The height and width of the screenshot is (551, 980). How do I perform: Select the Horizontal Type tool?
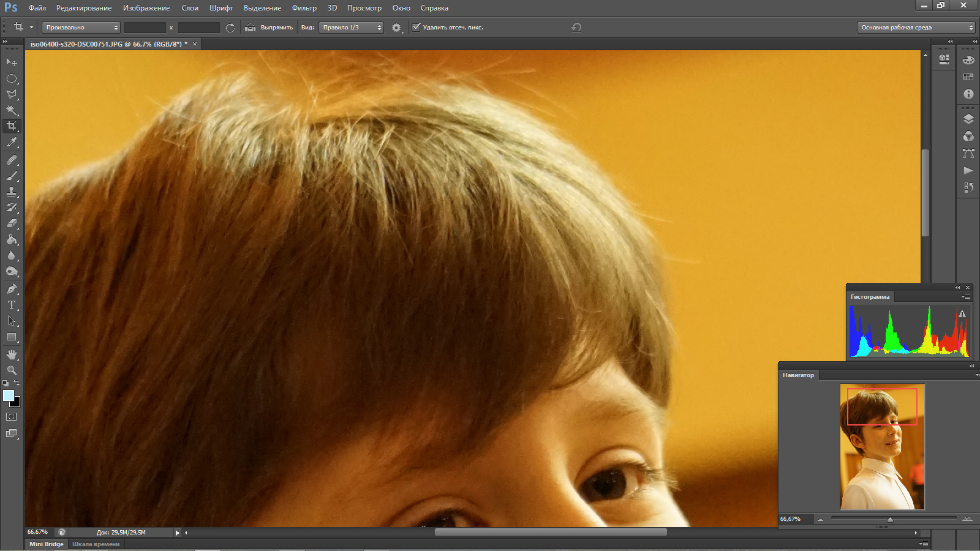click(x=12, y=304)
